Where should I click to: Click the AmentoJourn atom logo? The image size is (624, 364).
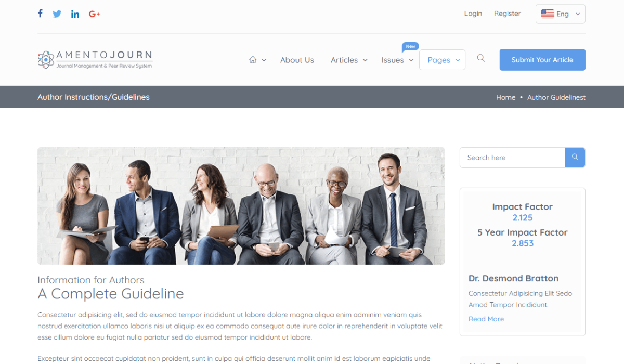click(46, 60)
